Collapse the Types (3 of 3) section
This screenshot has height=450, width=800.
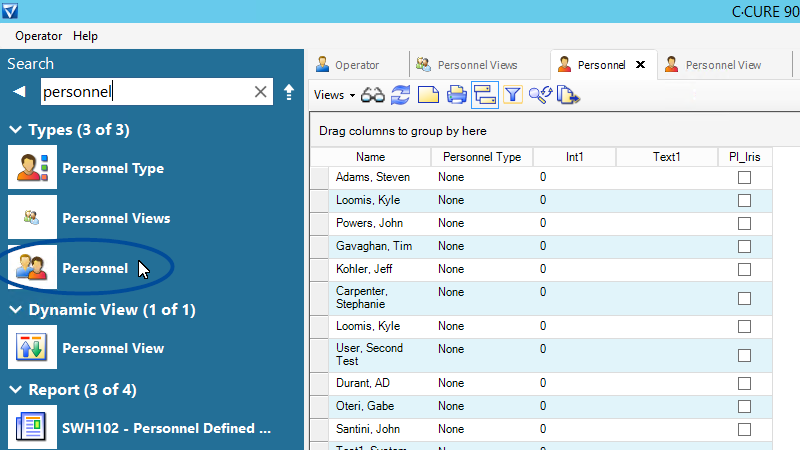tap(16, 130)
